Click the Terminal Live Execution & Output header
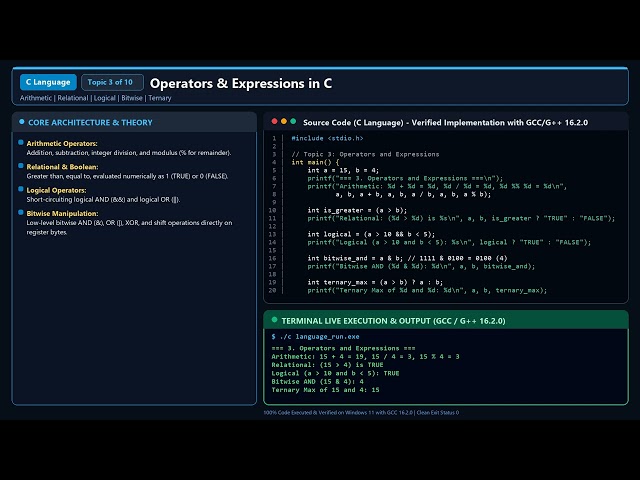 coord(393,321)
